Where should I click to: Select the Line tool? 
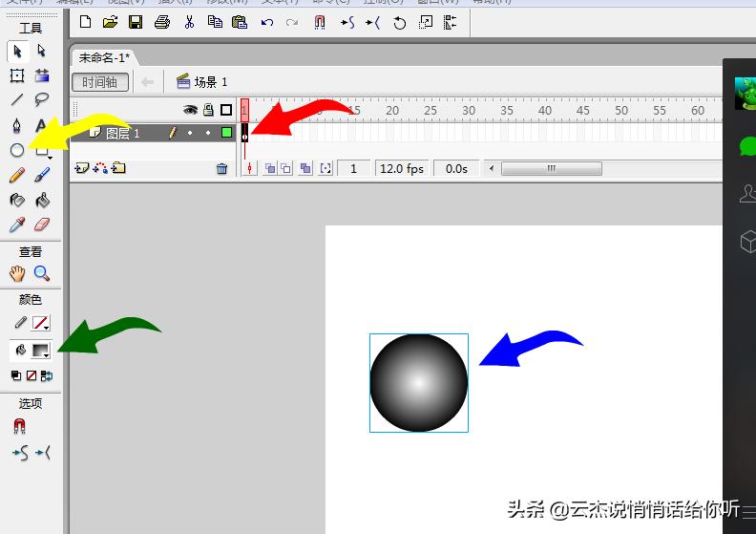(17, 99)
